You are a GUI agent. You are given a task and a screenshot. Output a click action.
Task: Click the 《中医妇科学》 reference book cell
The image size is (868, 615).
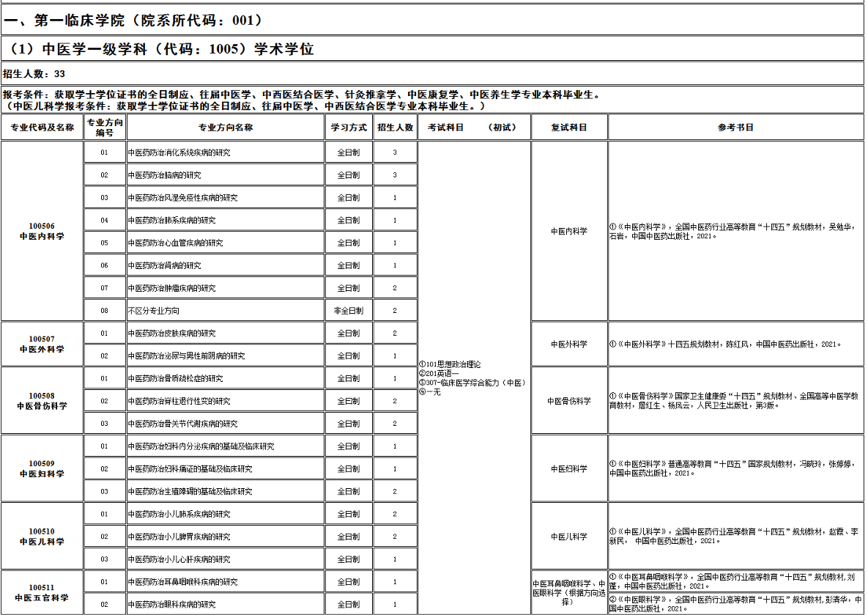pyautogui.click(x=735, y=468)
